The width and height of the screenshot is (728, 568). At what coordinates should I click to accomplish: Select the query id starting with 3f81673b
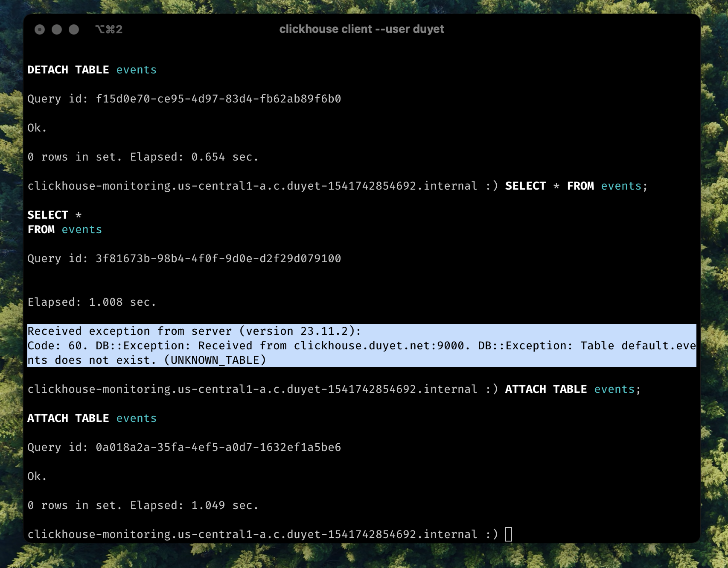coord(218,258)
